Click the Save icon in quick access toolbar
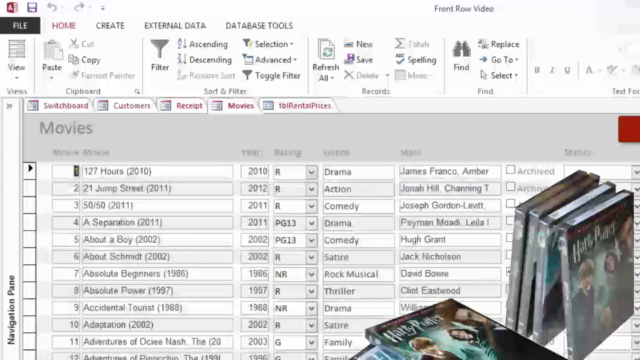This screenshot has width=640, height=360. [x=32, y=7]
